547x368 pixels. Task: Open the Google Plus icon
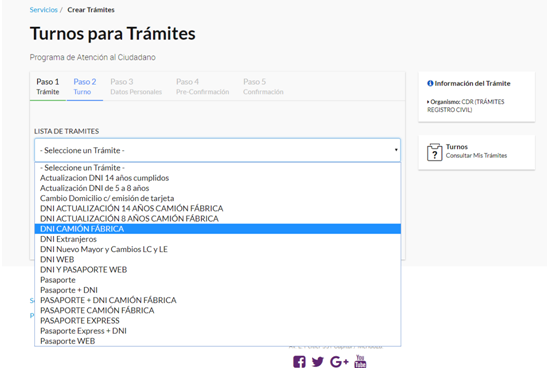(x=339, y=362)
